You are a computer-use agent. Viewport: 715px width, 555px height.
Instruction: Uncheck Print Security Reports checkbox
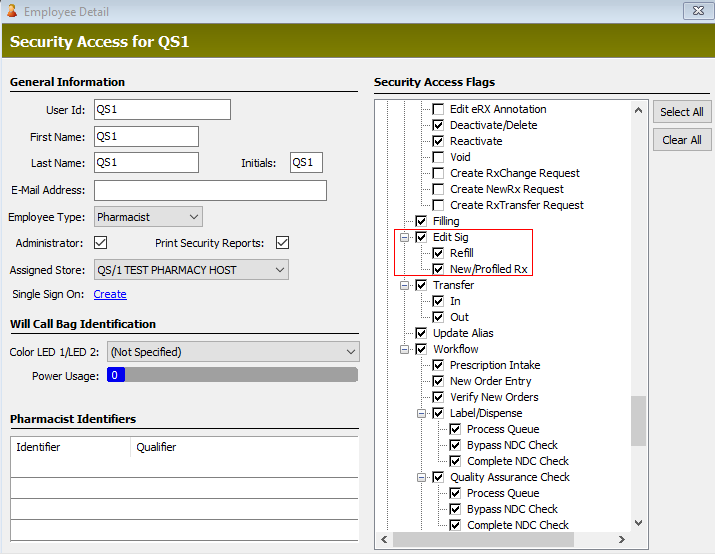click(x=283, y=243)
